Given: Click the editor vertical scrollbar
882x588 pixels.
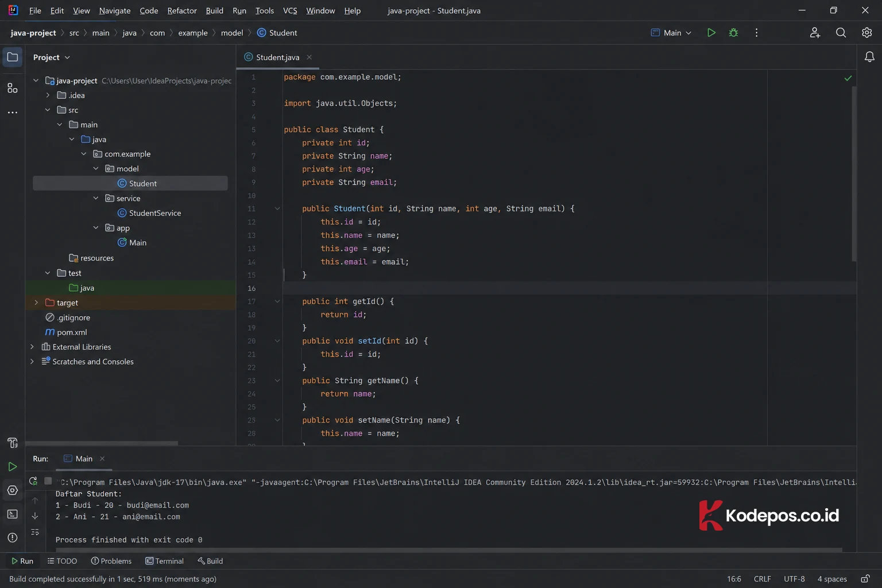Looking at the screenshot, I should click(854, 174).
